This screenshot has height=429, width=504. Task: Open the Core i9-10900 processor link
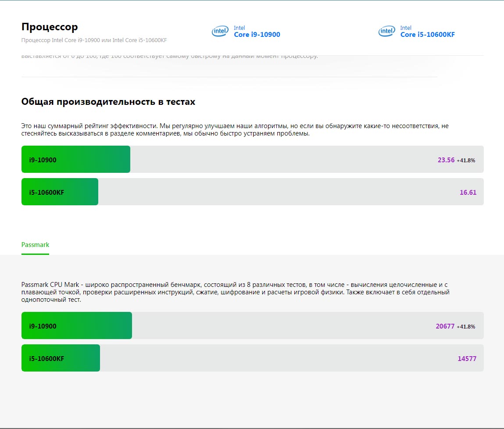tap(257, 35)
